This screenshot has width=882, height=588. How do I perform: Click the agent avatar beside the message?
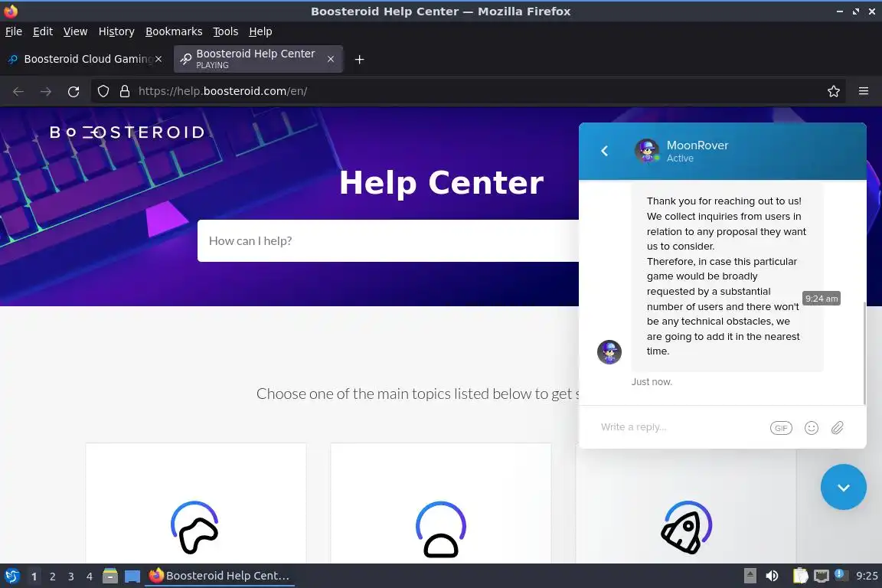point(609,352)
